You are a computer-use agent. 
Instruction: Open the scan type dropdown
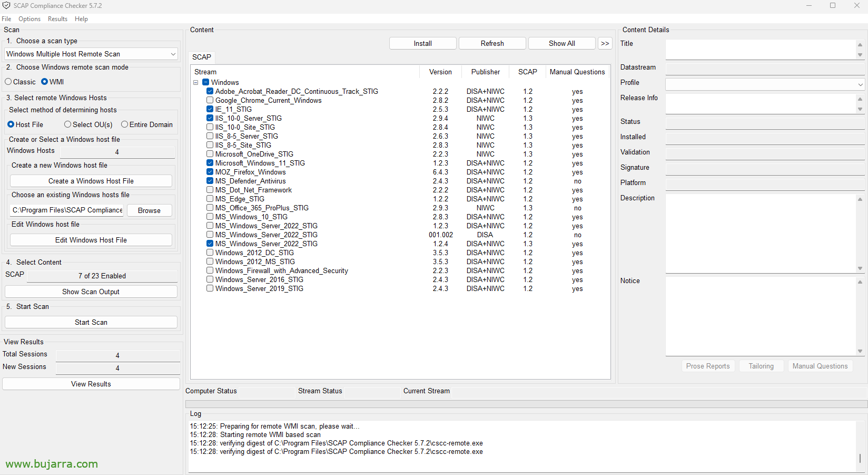tap(91, 54)
